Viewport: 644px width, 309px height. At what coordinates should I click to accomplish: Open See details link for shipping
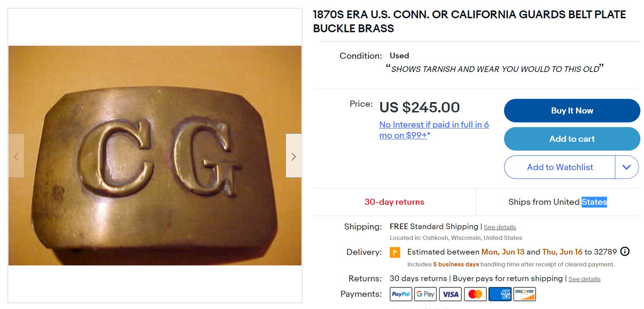[x=500, y=227]
